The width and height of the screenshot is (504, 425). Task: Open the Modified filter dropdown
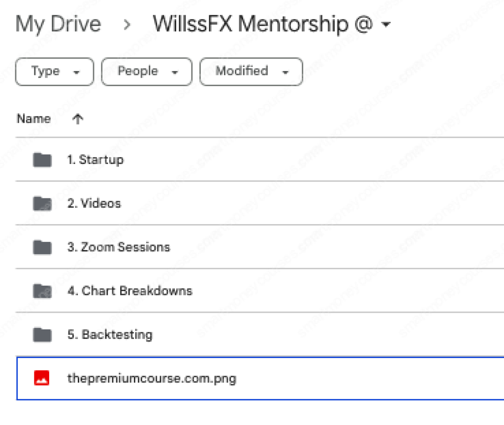[x=251, y=72]
